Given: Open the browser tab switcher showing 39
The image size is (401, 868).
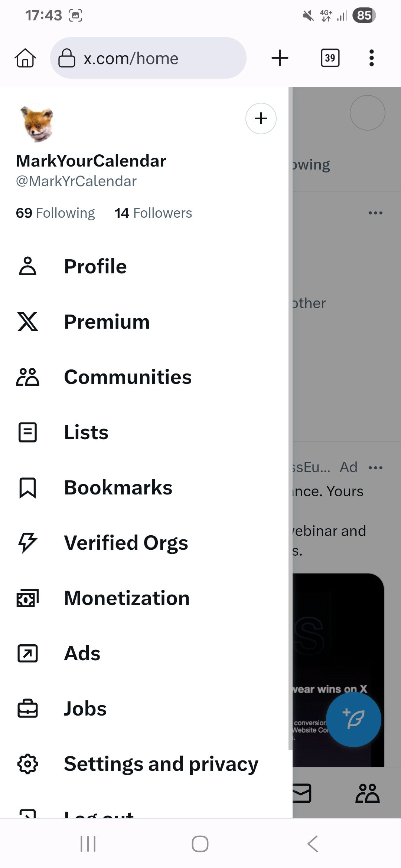Looking at the screenshot, I should point(330,58).
